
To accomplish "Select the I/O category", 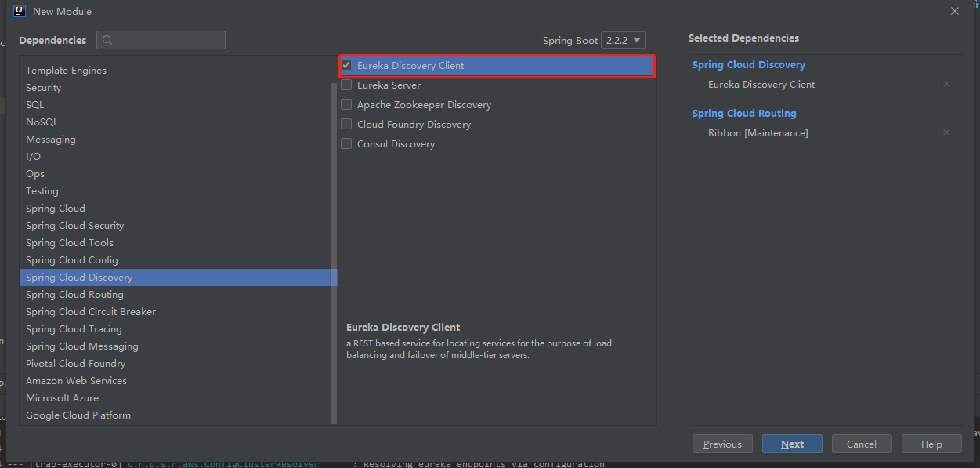I will (177, 157).
